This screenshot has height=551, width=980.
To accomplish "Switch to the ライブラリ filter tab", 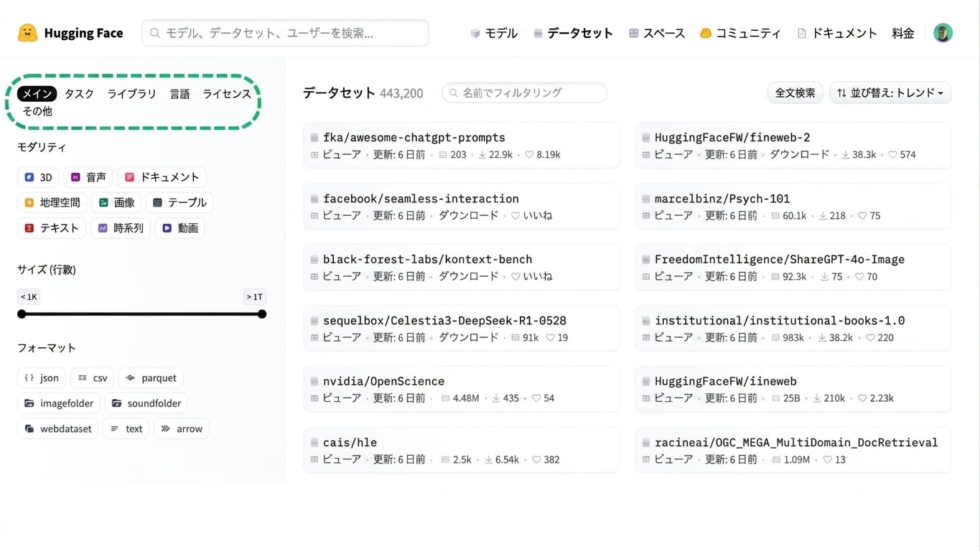I will point(131,94).
